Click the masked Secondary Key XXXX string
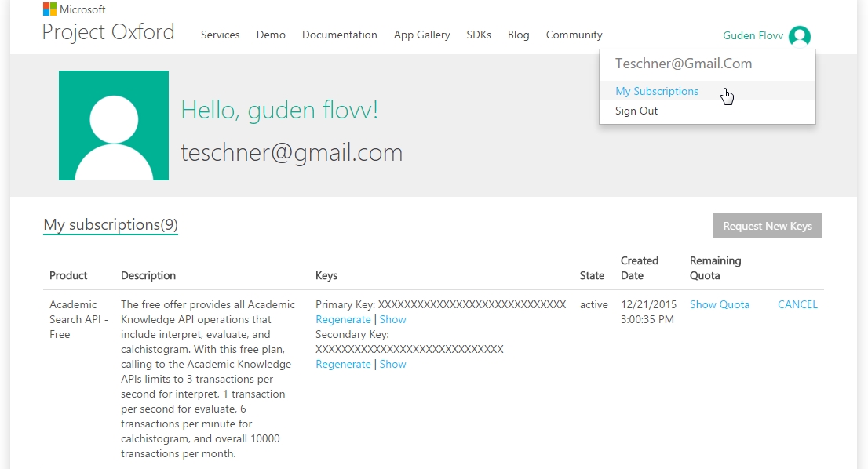 pos(410,350)
